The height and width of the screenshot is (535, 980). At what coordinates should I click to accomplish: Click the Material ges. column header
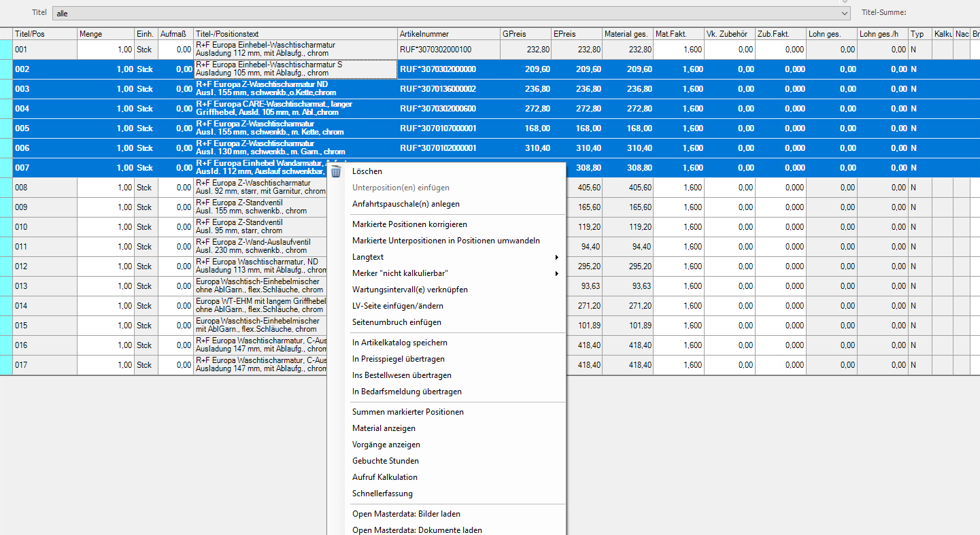[x=628, y=34]
